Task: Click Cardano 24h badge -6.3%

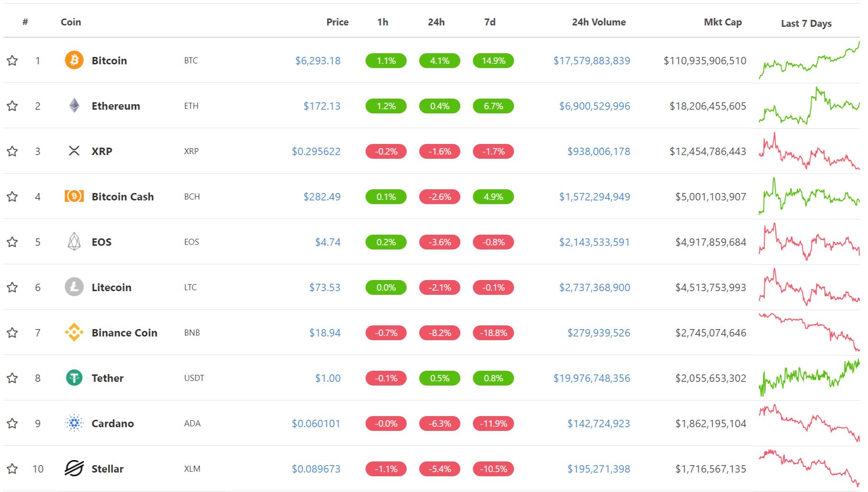Action: [x=440, y=423]
